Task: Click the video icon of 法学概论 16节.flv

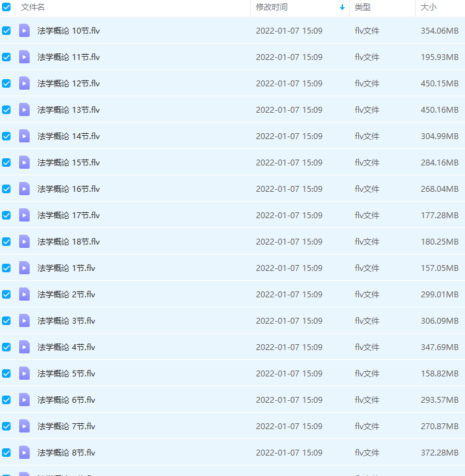Action: coord(24,189)
